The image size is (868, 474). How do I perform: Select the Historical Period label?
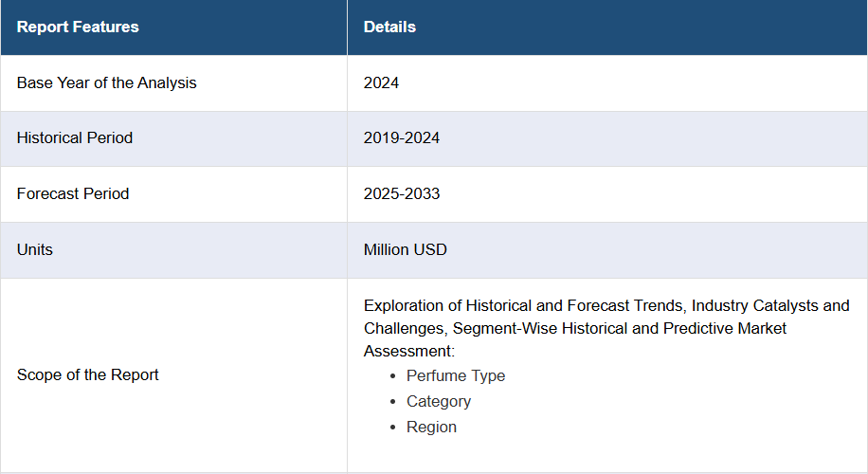point(75,137)
